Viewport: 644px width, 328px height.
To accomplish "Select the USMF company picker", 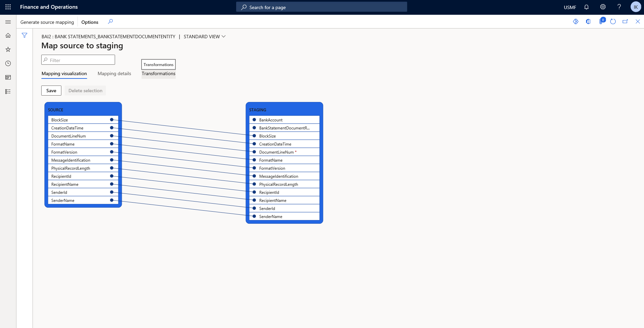I will tap(570, 7).
